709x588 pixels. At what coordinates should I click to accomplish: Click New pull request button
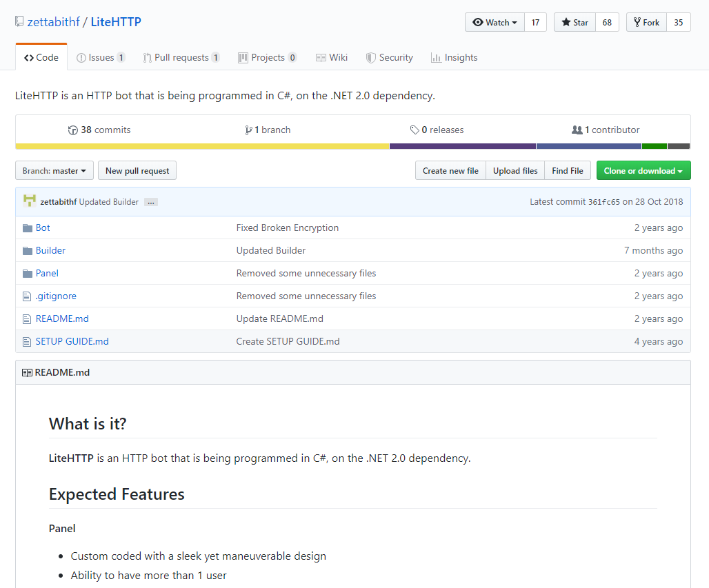137,170
